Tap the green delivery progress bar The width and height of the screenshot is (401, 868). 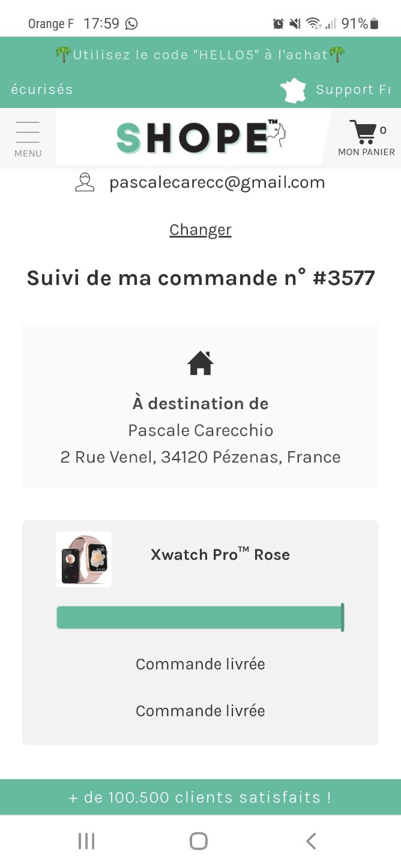(x=200, y=617)
